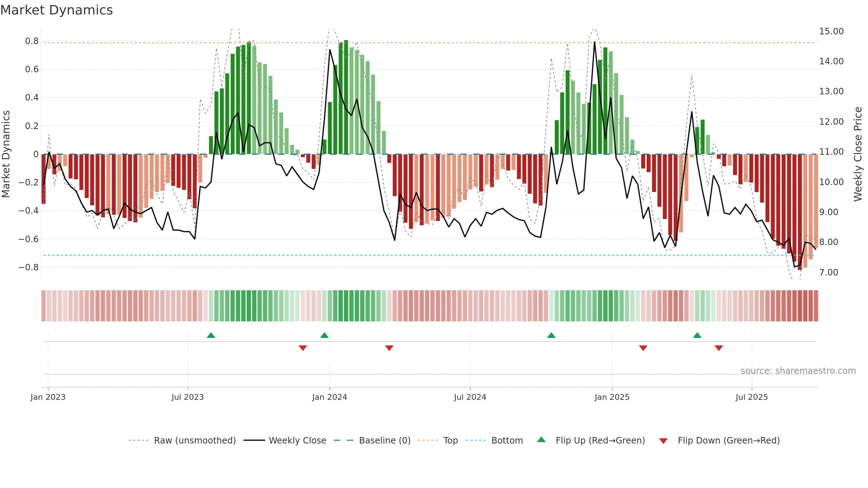
Task: Select the Flip Up marker just before Jan 2024
Action: [x=324, y=335]
